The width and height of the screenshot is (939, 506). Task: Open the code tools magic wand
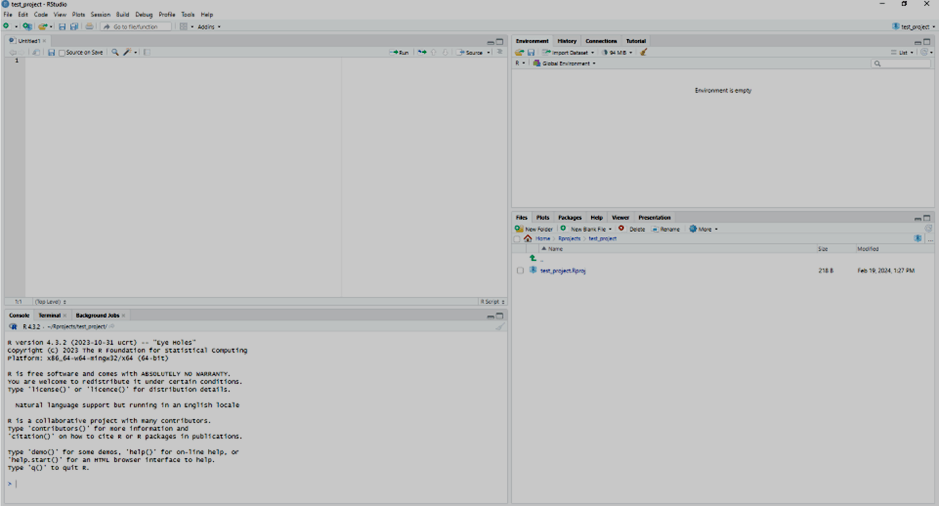pyautogui.click(x=127, y=53)
